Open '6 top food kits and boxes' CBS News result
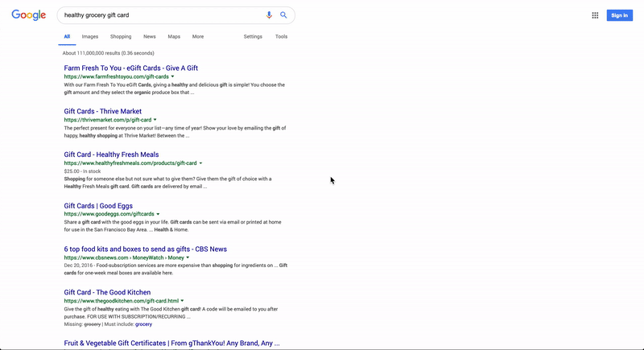Image resolution: width=644 pixels, height=350 pixels. (x=146, y=249)
